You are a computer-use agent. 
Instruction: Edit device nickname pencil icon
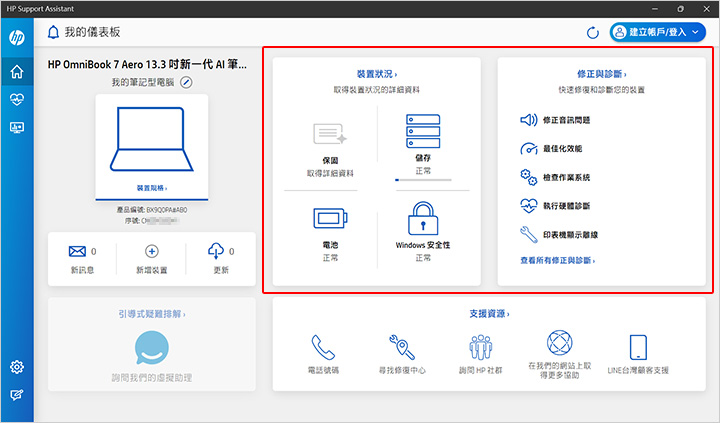(186, 83)
